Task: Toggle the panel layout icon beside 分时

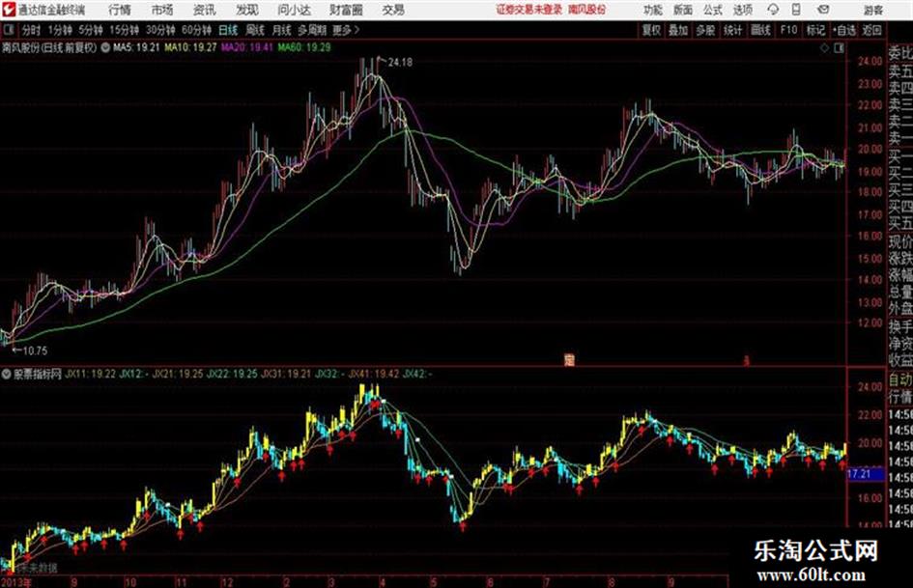Action: (9, 30)
